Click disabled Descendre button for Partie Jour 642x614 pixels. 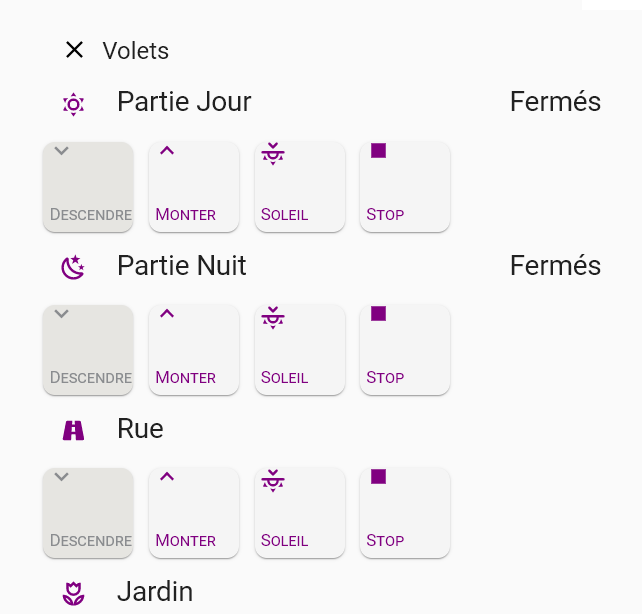tap(88, 187)
